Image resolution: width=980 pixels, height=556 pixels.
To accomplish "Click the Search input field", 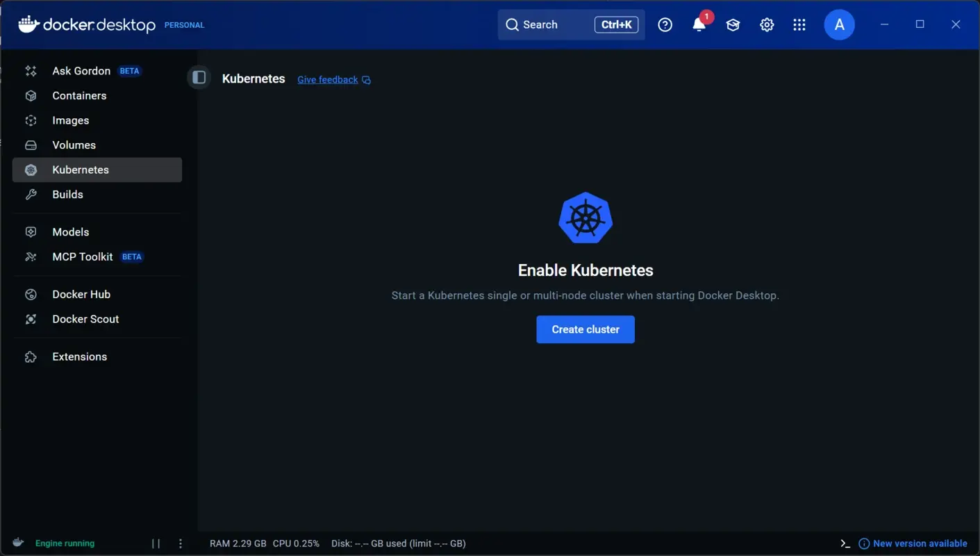I will 556,24.
